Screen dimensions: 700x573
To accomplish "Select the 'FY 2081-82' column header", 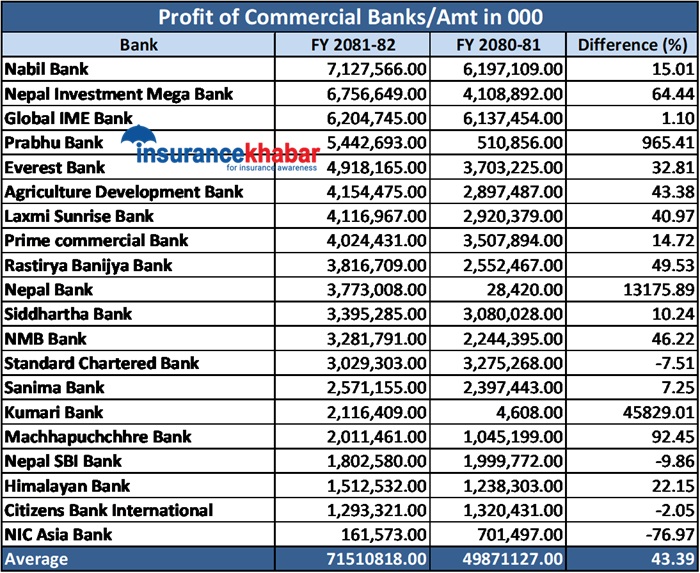I will point(352,45).
